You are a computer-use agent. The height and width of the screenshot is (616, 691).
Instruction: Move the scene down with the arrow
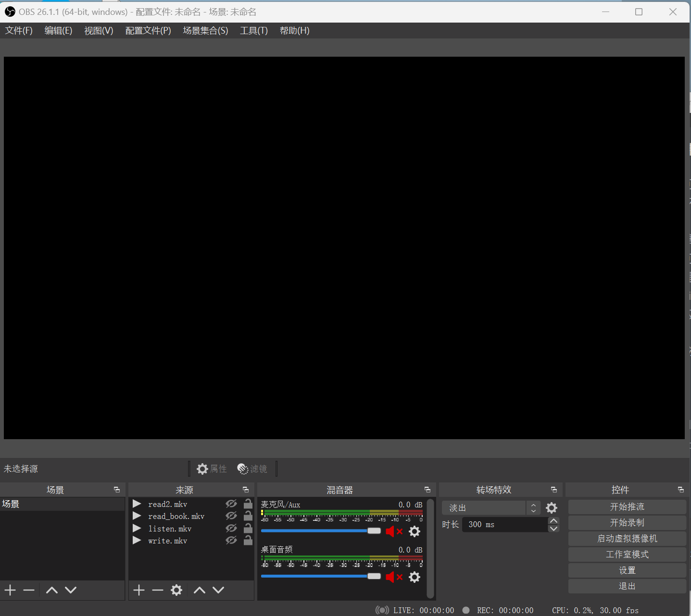71,590
